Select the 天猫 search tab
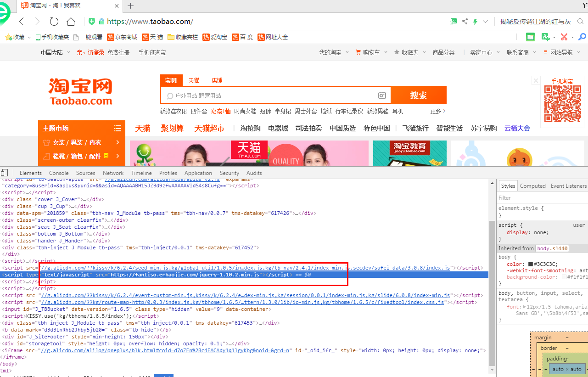Image resolution: width=588 pixels, height=377 pixels. tap(194, 80)
